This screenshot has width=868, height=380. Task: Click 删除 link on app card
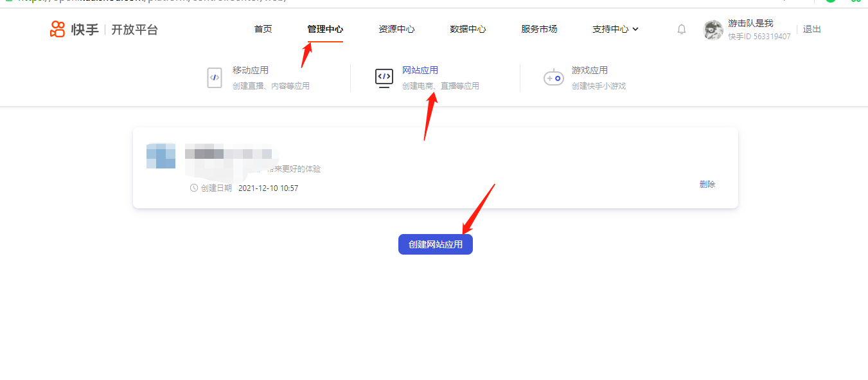click(x=707, y=185)
